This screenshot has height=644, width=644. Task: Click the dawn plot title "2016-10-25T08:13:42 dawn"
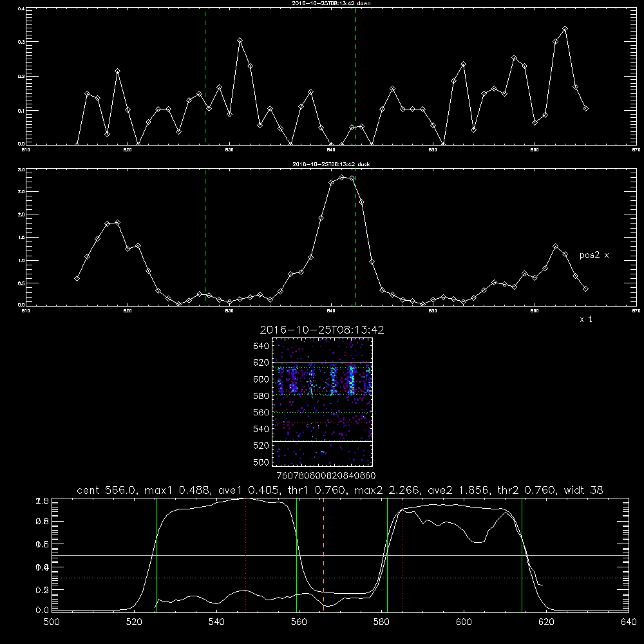click(x=331, y=3)
